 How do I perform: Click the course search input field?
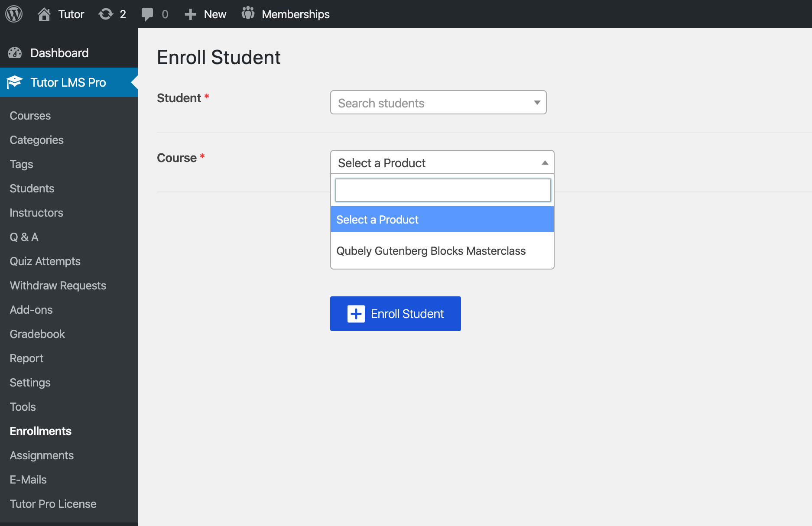pyautogui.click(x=443, y=190)
